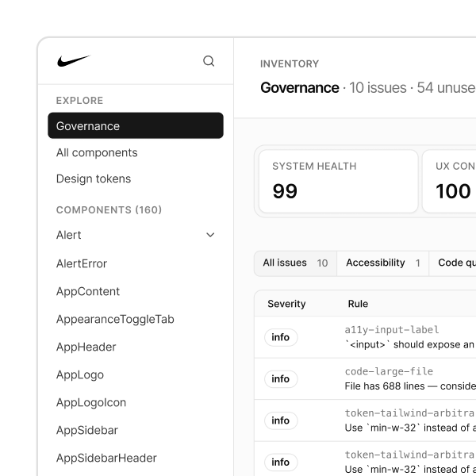The height and width of the screenshot is (476, 476).
Task: Open the AppLogoIcon component
Action: (91, 402)
